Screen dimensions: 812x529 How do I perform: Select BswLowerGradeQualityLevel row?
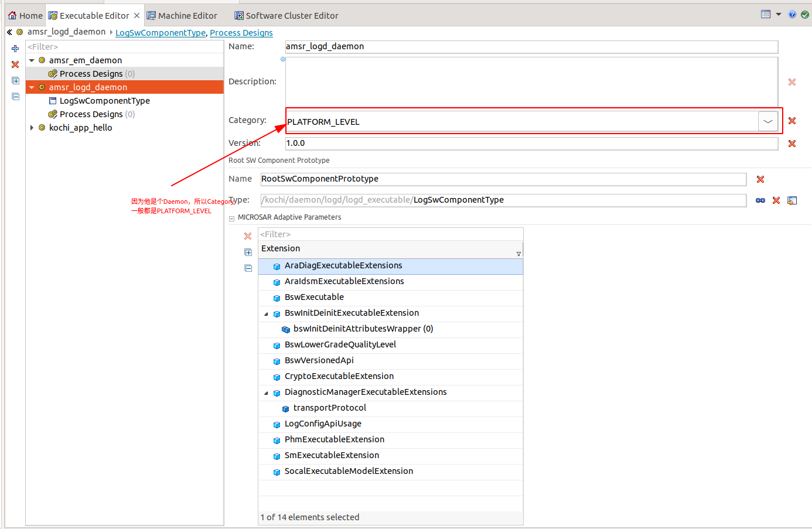(x=390, y=345)
